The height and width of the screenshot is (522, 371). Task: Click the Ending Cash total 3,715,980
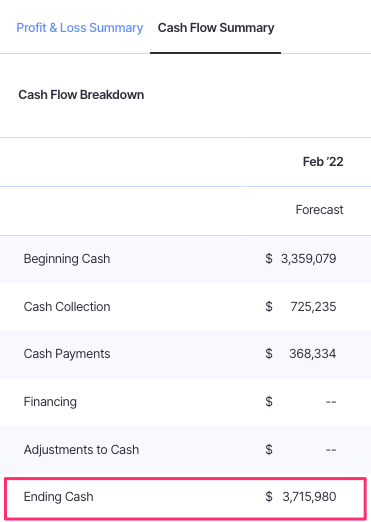coord(309,497)
